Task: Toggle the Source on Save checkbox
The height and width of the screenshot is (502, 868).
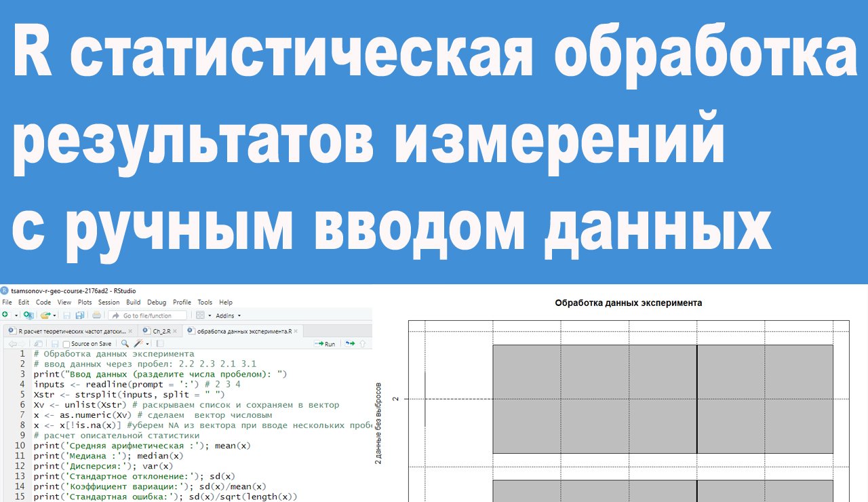Action: pos(66,345)
